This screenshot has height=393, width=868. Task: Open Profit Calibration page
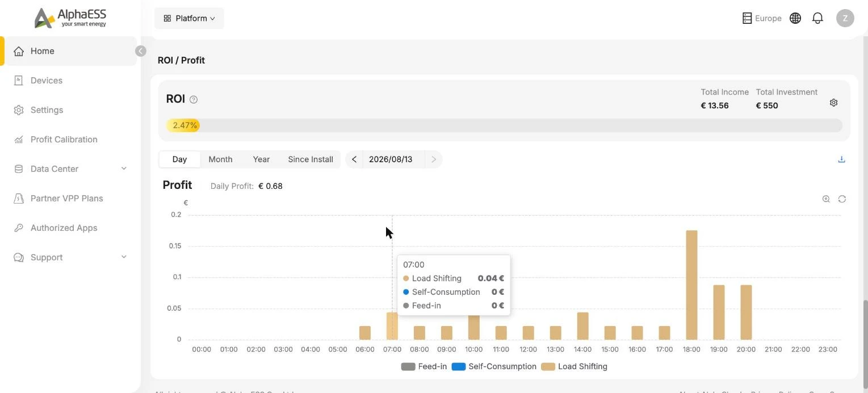70,140
